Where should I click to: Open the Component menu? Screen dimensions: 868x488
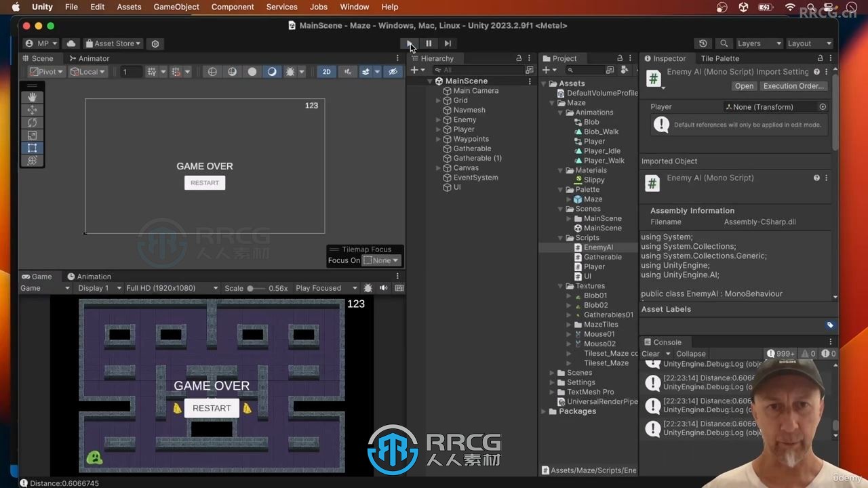[x=233, y=7]
